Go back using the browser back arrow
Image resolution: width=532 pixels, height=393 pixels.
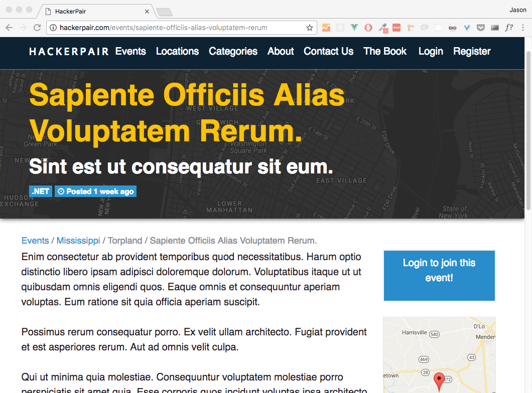[9, 28]
